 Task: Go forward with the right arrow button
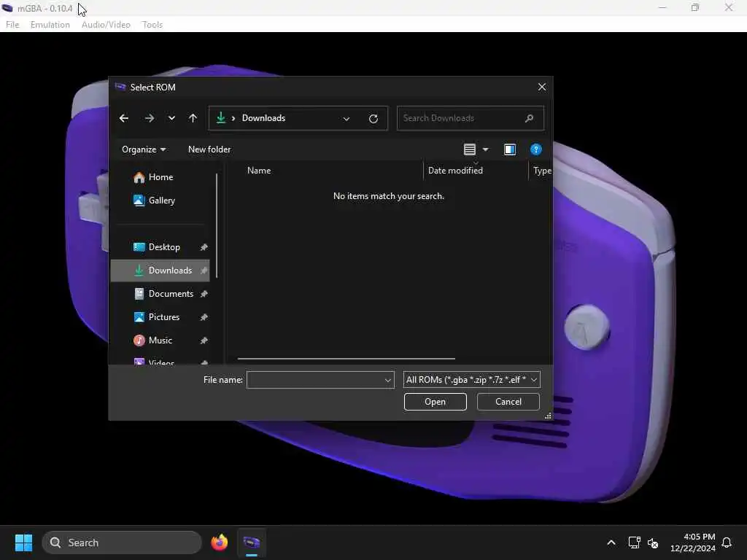click(149, 118)
